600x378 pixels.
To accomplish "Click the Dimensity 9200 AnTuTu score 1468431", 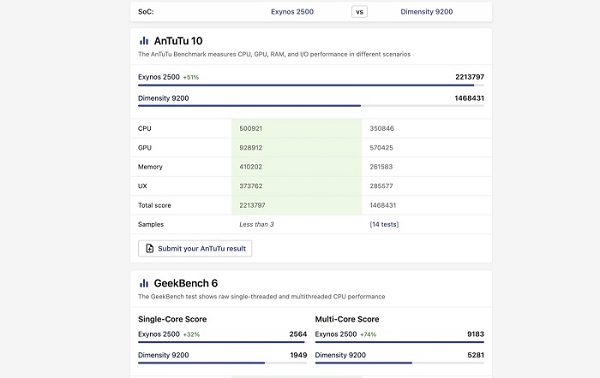I will point(470,98).
